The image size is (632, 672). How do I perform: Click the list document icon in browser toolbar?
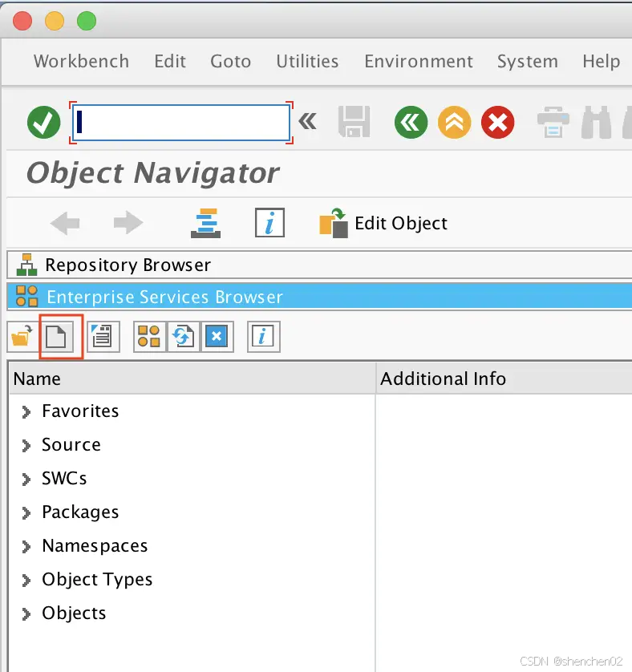click(x=103, y=337)
